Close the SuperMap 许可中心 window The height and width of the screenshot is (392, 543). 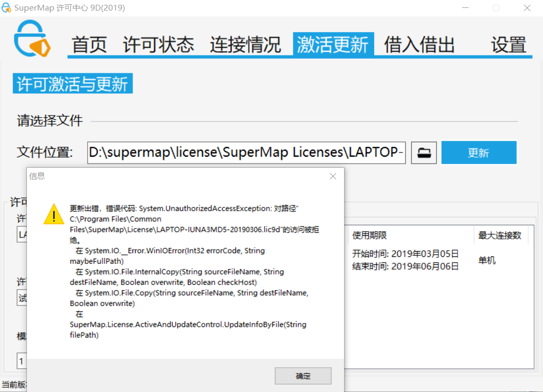tap(527, 7)
